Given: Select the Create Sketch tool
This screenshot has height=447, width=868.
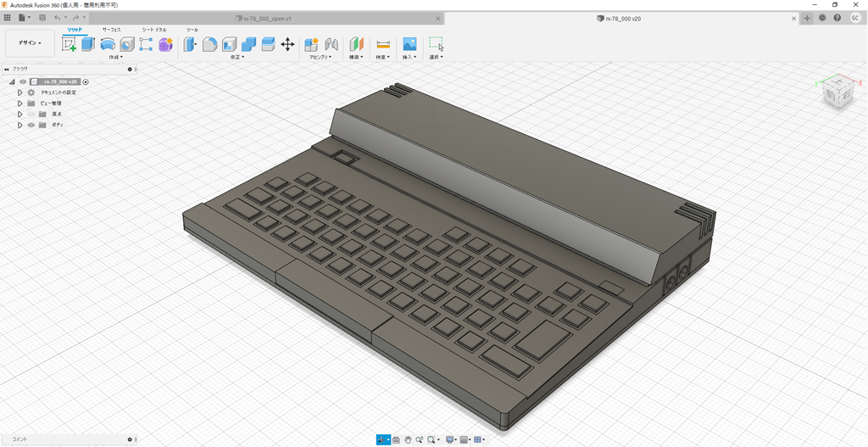Looking at the screenshot, I should tap(69, 44).
